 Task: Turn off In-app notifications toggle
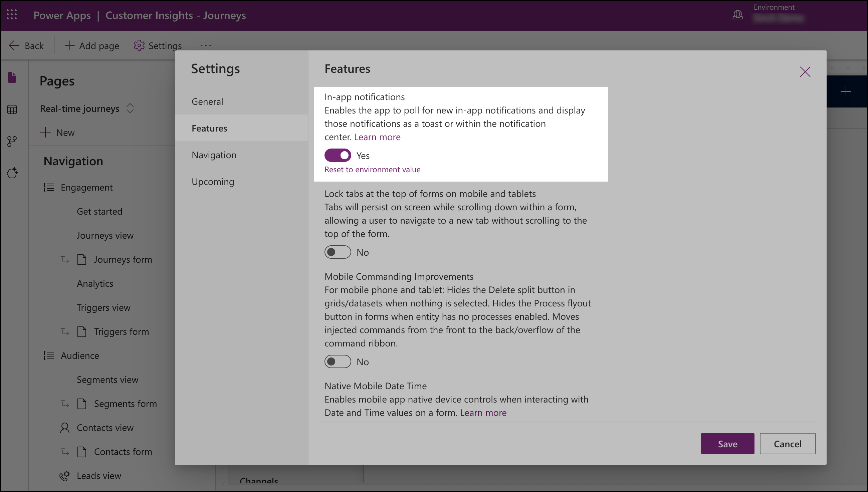(338, 156)
